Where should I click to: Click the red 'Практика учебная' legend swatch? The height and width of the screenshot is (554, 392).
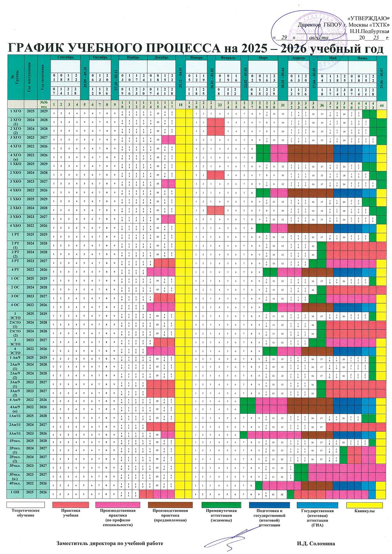[x=71, y=505]
